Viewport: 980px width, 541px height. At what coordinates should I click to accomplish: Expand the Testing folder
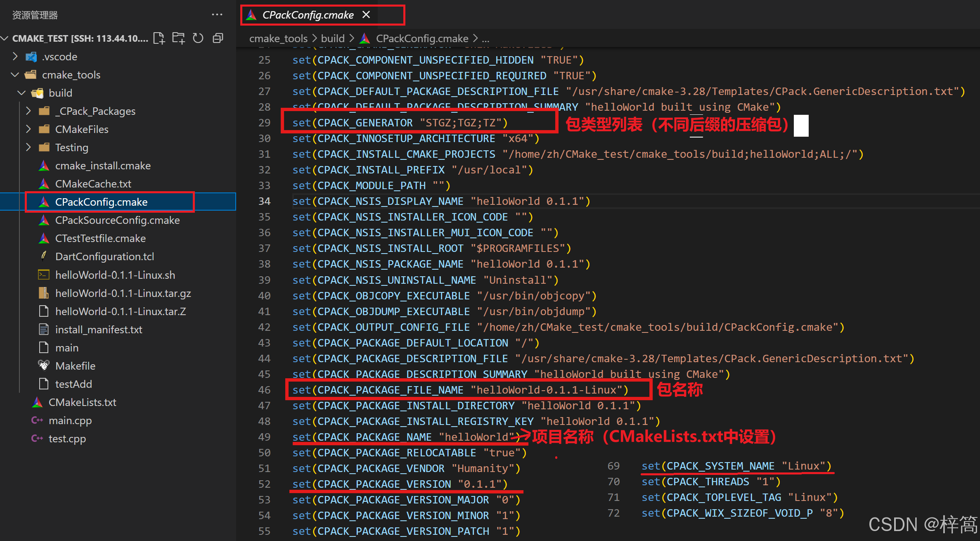71,147
